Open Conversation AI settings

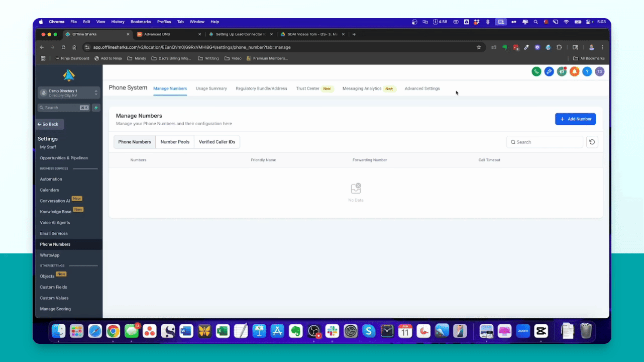tap(55, 201)
